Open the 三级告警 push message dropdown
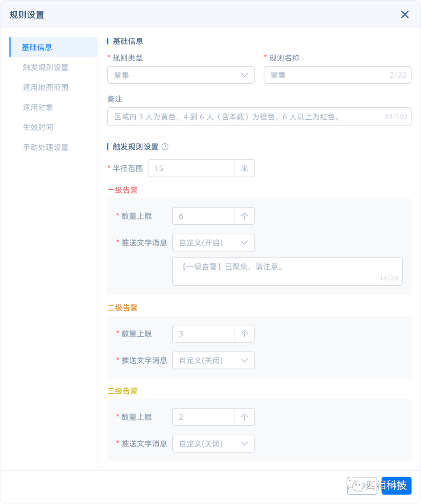The height and width of the screenshot is (504, 421). pyautogui.click(x=213, y=444)
